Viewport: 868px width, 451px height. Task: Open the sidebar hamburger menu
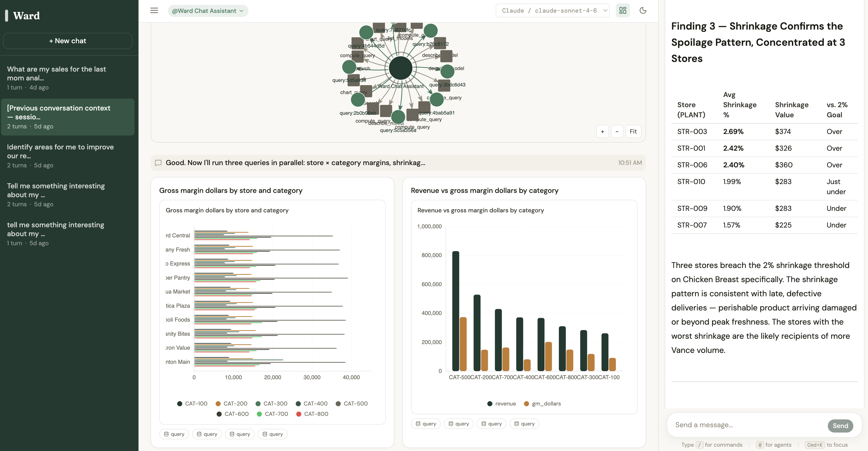pos(154,10)
